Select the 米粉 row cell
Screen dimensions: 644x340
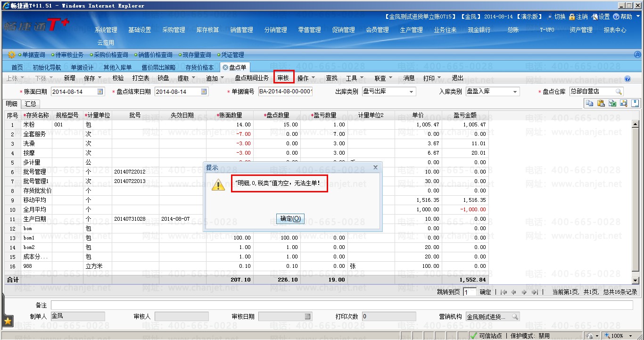36,125
